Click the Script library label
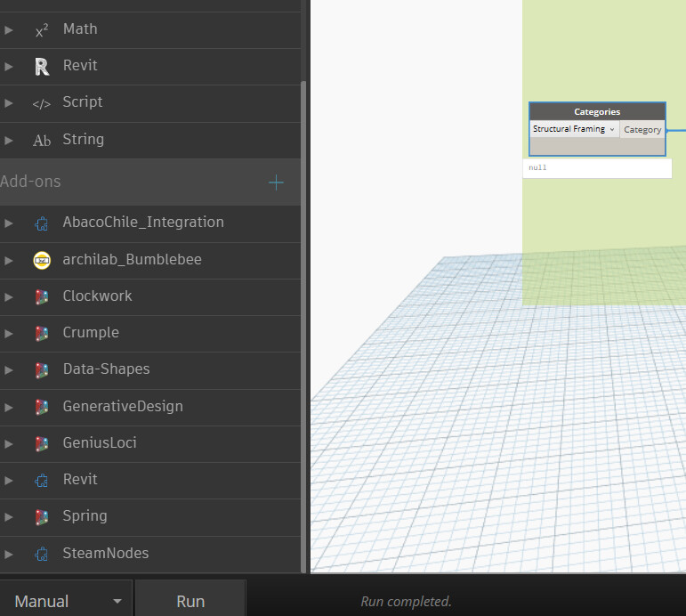The image size is (686, 616). click(82, 102)
